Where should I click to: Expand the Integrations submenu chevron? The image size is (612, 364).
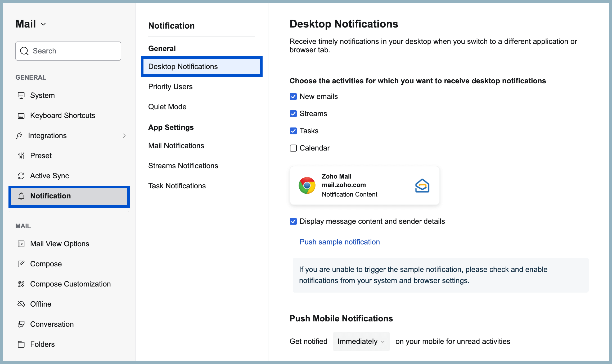tap(124, 135)
